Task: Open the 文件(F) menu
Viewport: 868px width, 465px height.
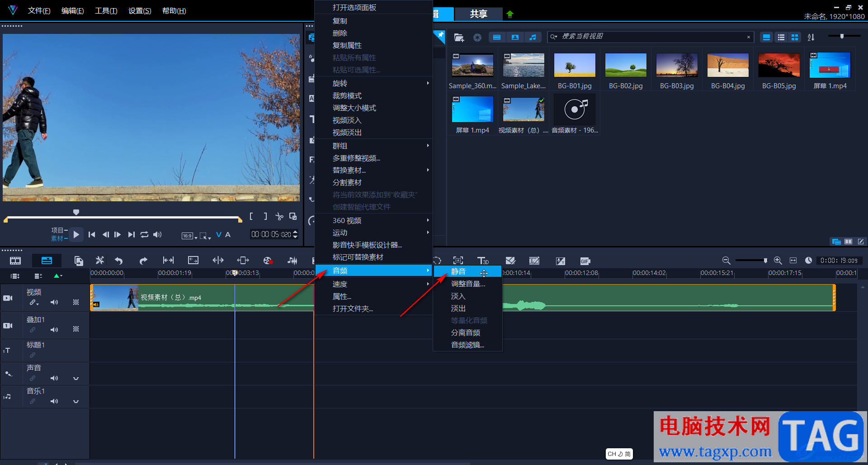Action: tap(39, 10)
